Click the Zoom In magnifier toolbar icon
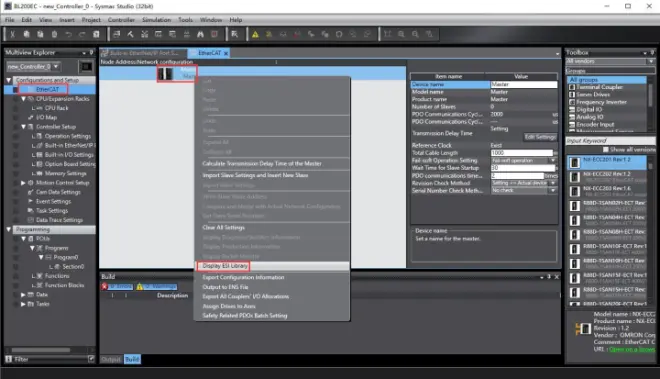Image resolution: width=660 pixels, height=379 pixels. point(401,34)
